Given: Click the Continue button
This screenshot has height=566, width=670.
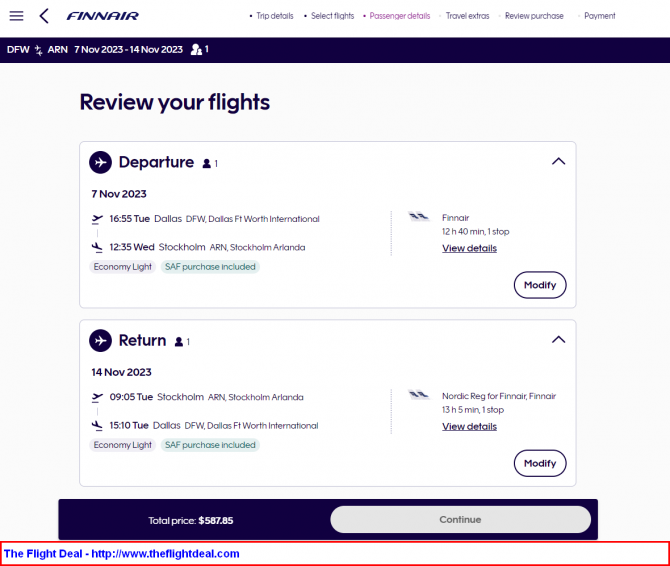Looking at the screenshot, I should click(x=460, y=519).
